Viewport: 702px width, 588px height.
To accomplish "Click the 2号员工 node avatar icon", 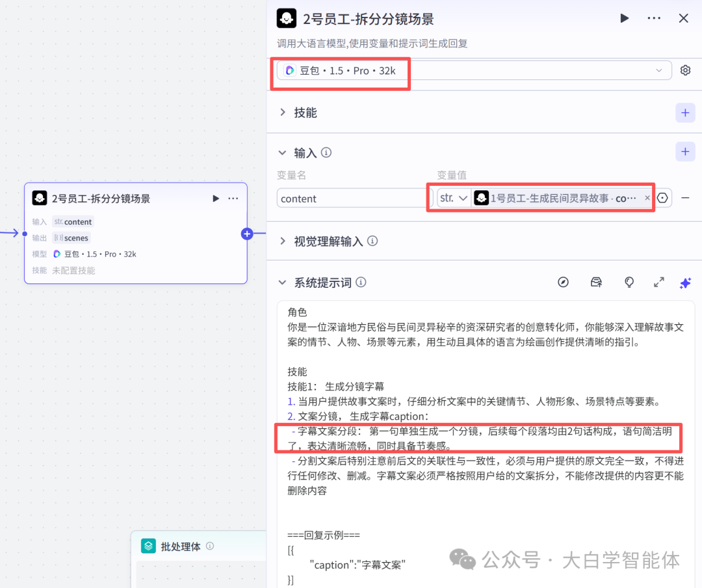I will (39, 198).
